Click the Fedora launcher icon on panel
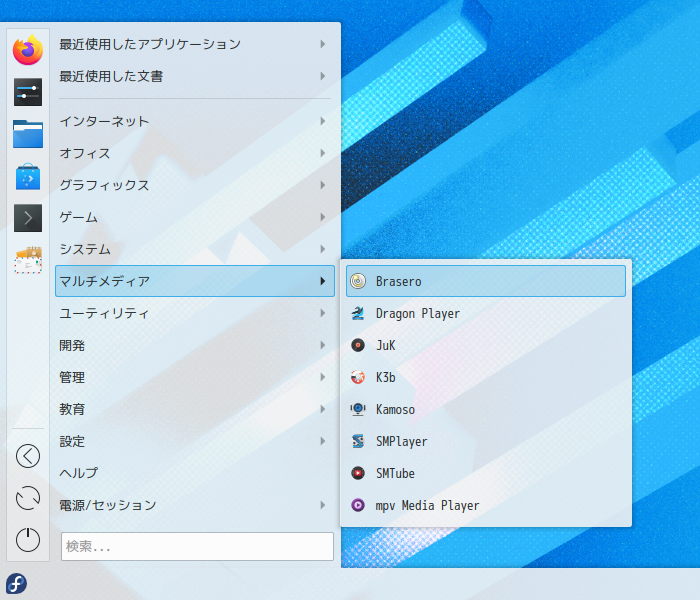Viewport: 700px width, 600px height. [x=17, y=583]
